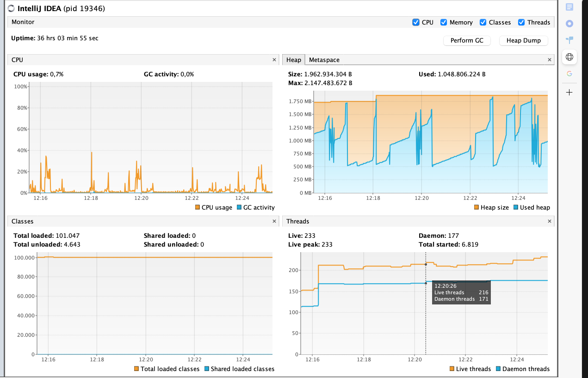Click the Total loaded classes legend swatch
588x378 pixels.
(x=136, y=369)
